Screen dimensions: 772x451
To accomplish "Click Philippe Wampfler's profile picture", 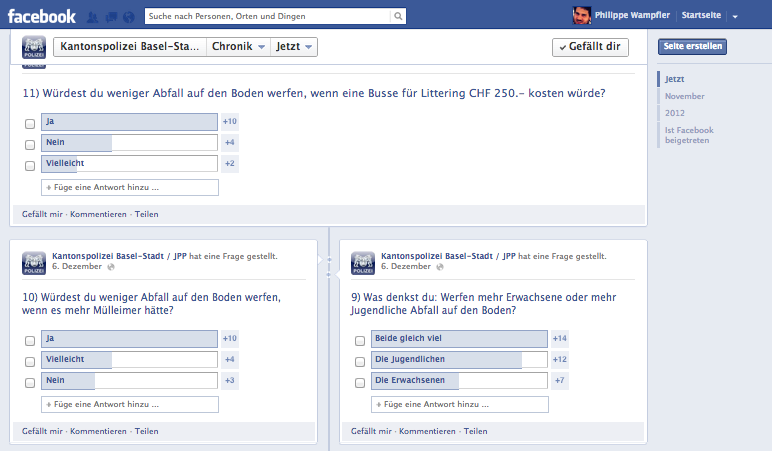I will [x=581, y=16].
